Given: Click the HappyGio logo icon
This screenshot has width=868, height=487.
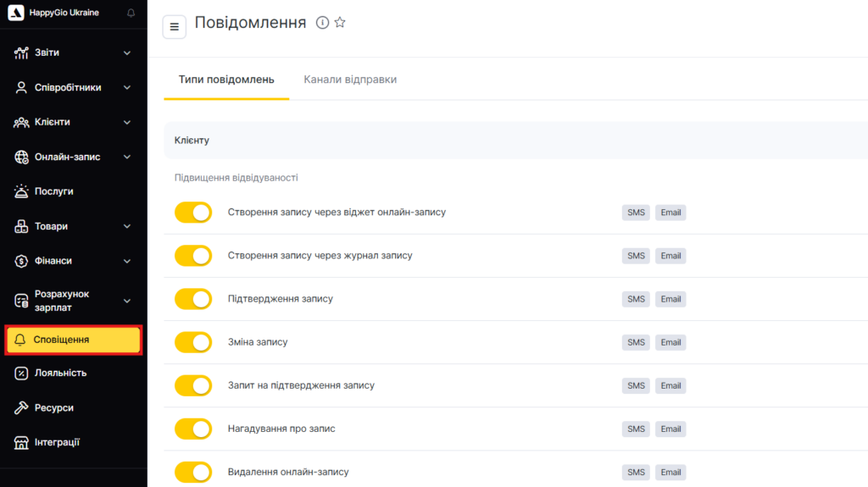Looking at the screenshot, I should pos(15,14).
